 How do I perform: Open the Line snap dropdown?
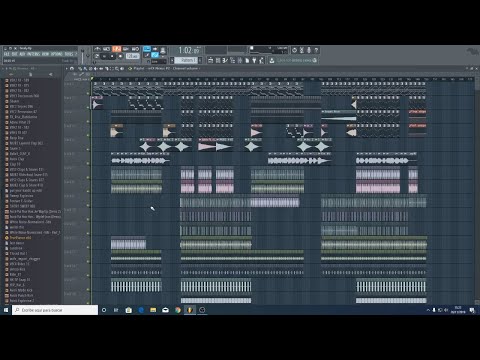click(159, 62)
